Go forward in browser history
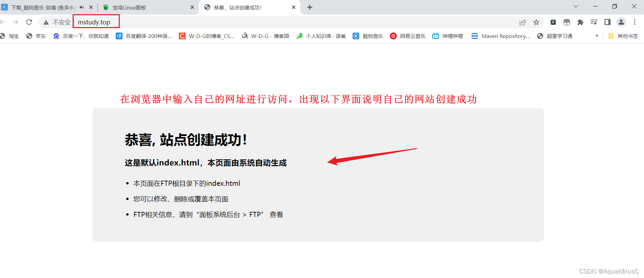 pos(15,22)
